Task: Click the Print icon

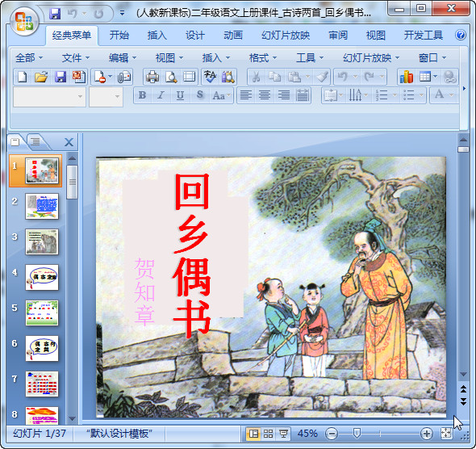Action: click(x=152, y=77)
